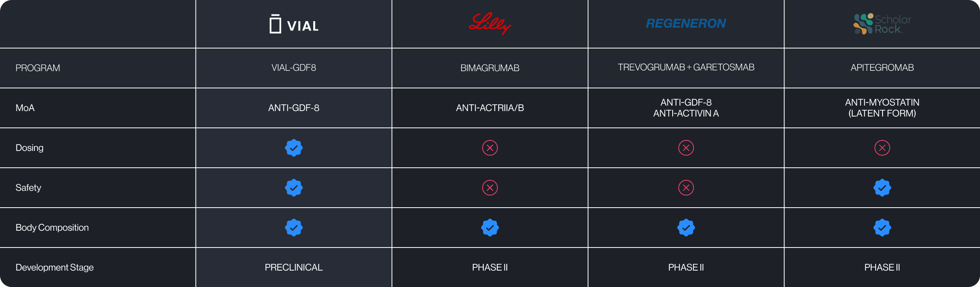Click Regeneron's Dosing red X icon
Image resolution: width=980 pixels, height=287 pixels.
coord(686,148)
